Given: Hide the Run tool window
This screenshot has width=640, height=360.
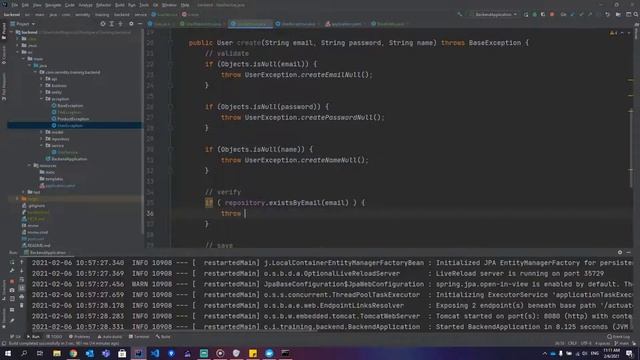Looking at the screenshot, I should [x=629, y=252].
